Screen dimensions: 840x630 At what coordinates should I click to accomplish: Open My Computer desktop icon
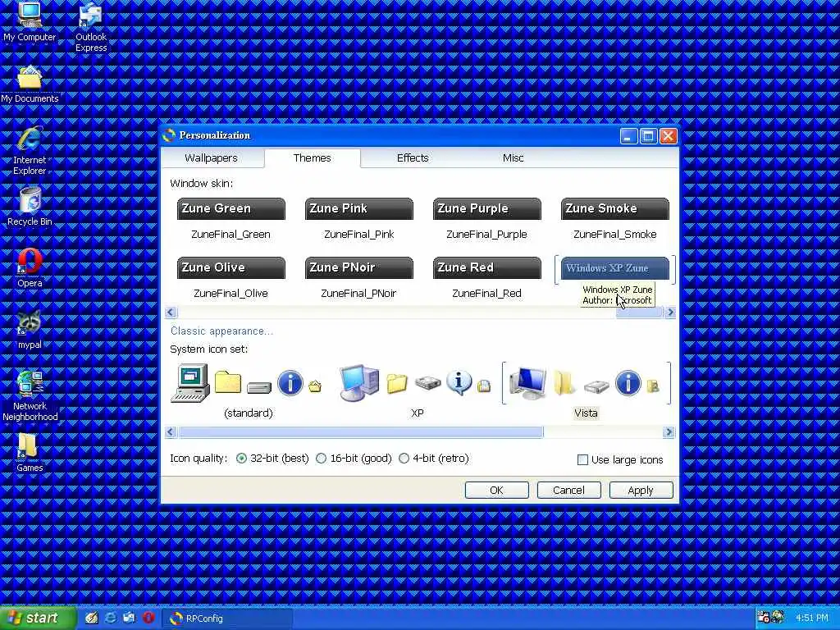30,22
